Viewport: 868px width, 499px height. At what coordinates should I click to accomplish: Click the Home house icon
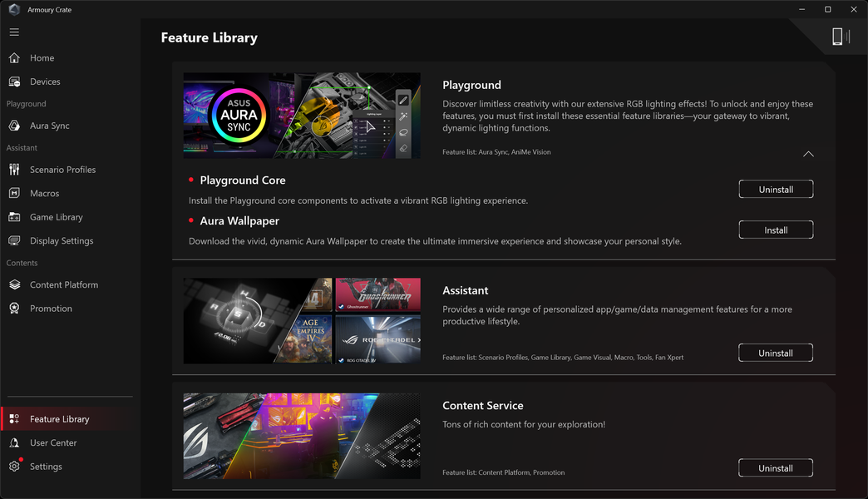14,57
